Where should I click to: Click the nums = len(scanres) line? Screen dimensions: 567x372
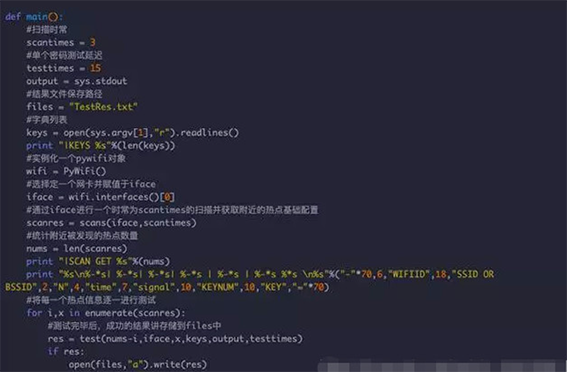pos(77,248)
